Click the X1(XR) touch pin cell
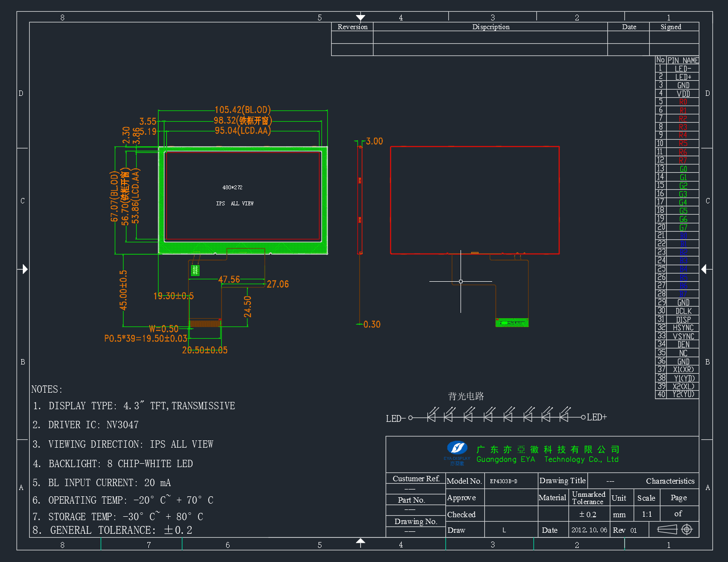This screenshot has height=562, width=728. [x=683, y=369]
